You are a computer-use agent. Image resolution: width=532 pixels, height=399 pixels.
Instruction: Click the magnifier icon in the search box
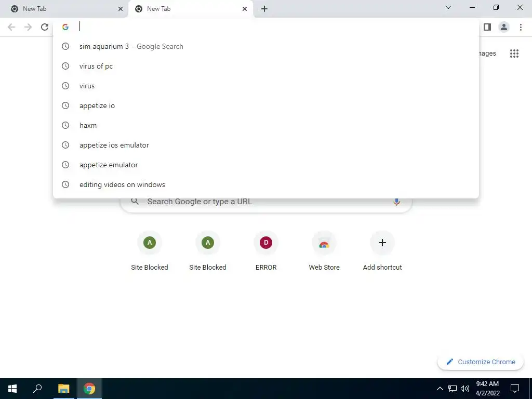(135, 202)
